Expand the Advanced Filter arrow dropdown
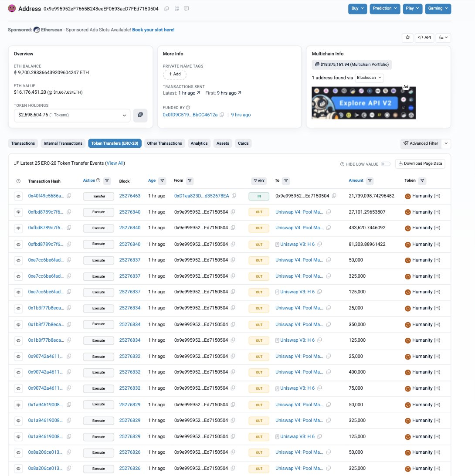 tap(446, 143)
